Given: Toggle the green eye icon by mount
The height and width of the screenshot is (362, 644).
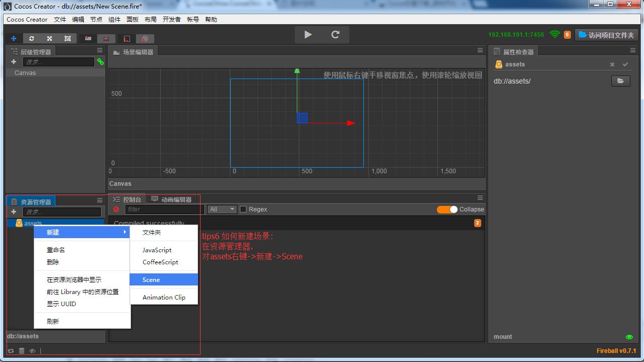Looking at the screenshot, I should coord(629,337).
